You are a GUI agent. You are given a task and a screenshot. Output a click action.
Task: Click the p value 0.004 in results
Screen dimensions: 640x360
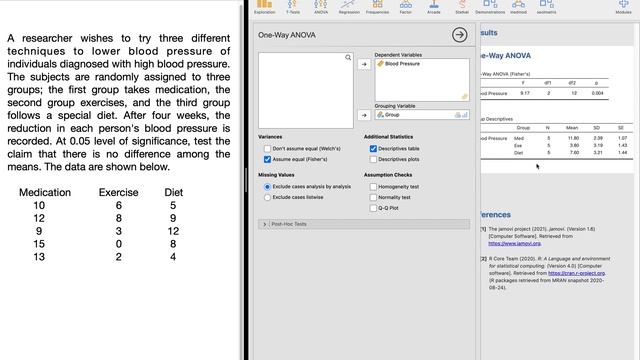[597, 93]
